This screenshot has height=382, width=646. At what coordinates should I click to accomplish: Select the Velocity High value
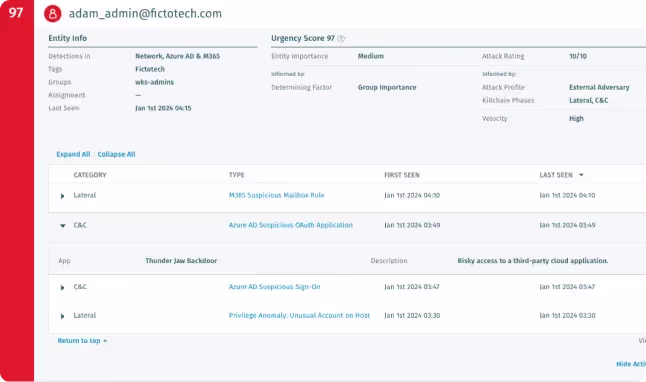click(x=576, y=119)
